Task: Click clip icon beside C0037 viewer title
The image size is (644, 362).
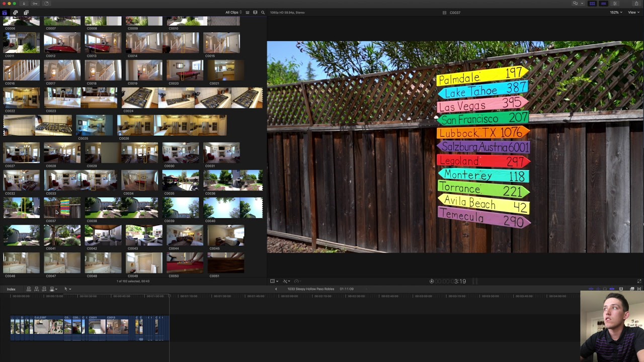Action: click(444, 13)
